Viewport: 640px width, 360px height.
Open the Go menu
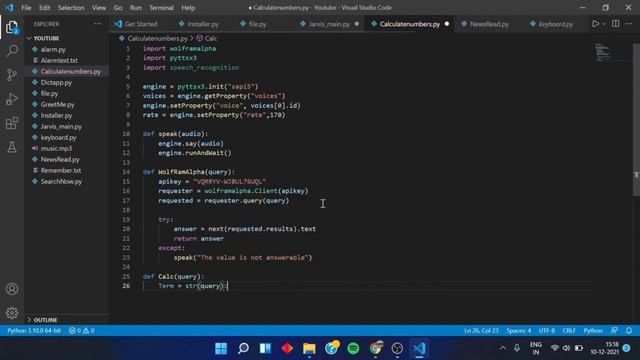pos(118,8)
